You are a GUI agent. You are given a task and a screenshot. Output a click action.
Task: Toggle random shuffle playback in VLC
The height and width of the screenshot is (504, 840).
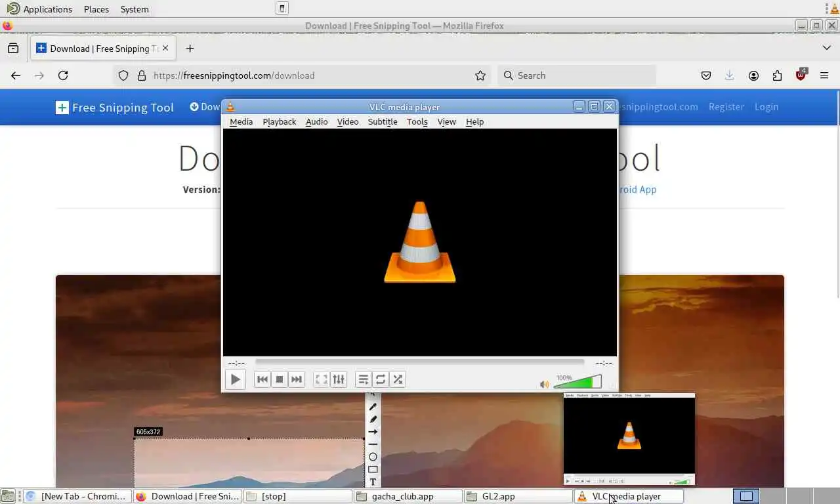(398, 379)
